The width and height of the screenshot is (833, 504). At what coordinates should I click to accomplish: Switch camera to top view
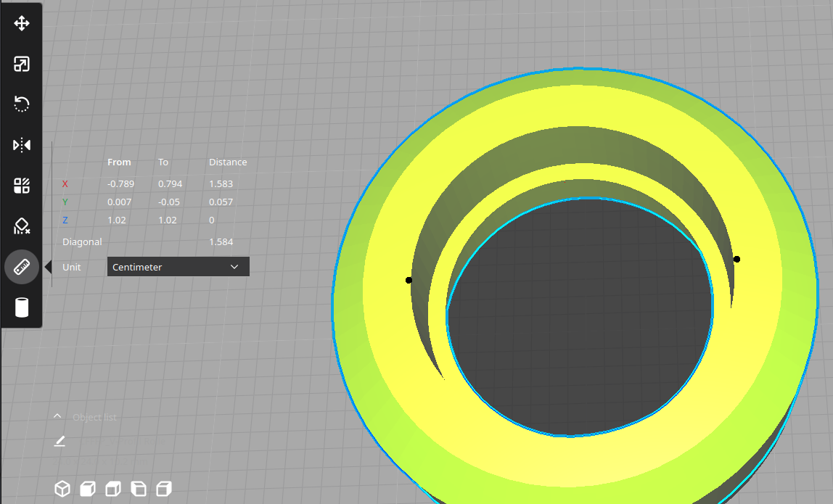pyautogui.click(x=113, y=489)
